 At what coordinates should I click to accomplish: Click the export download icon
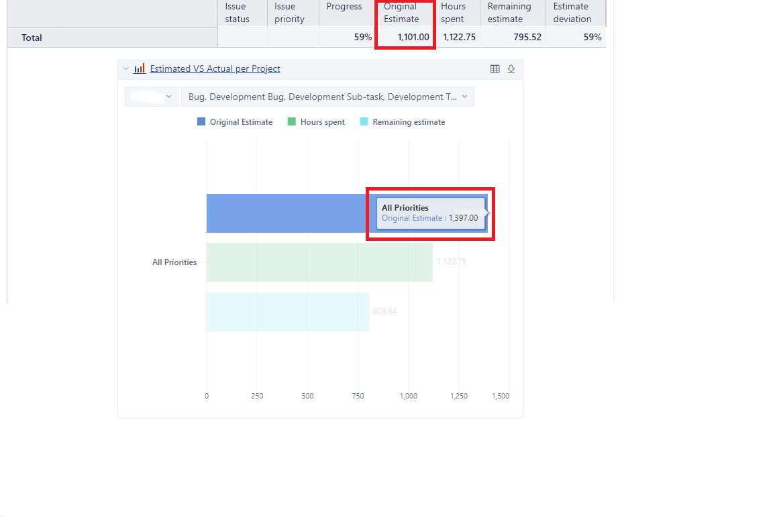click(x=511, y=69)
